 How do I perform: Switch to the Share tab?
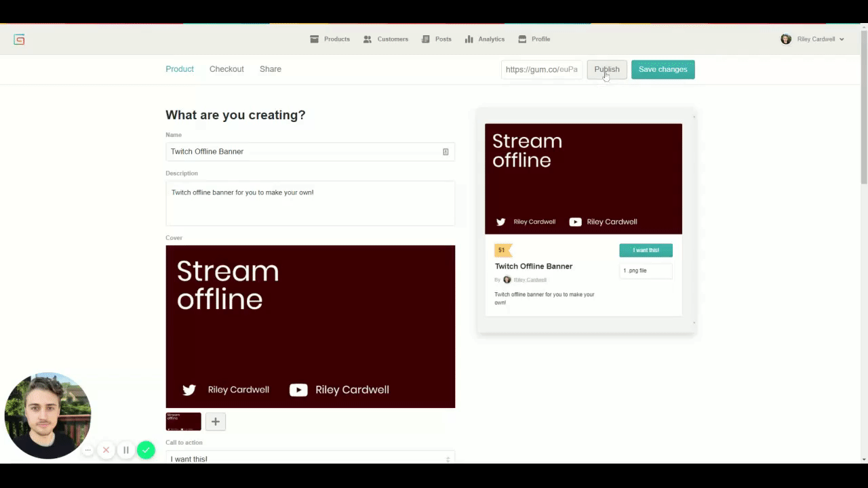click(270, 69)
